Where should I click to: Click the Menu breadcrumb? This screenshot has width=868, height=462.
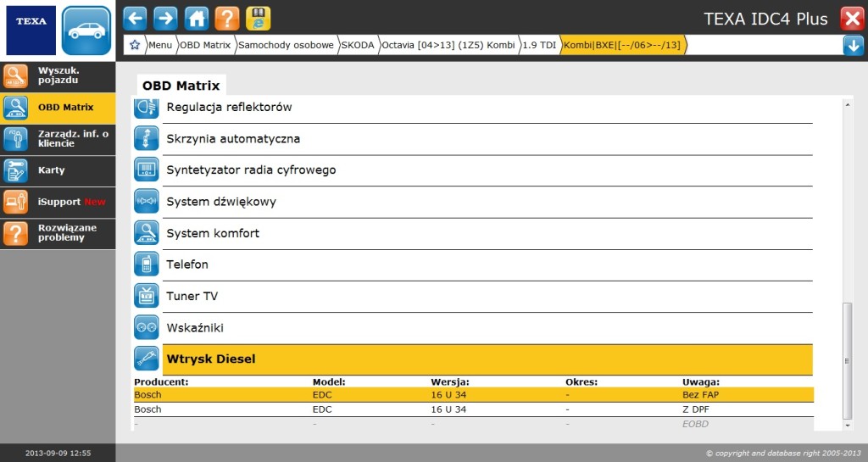(160, 45)
